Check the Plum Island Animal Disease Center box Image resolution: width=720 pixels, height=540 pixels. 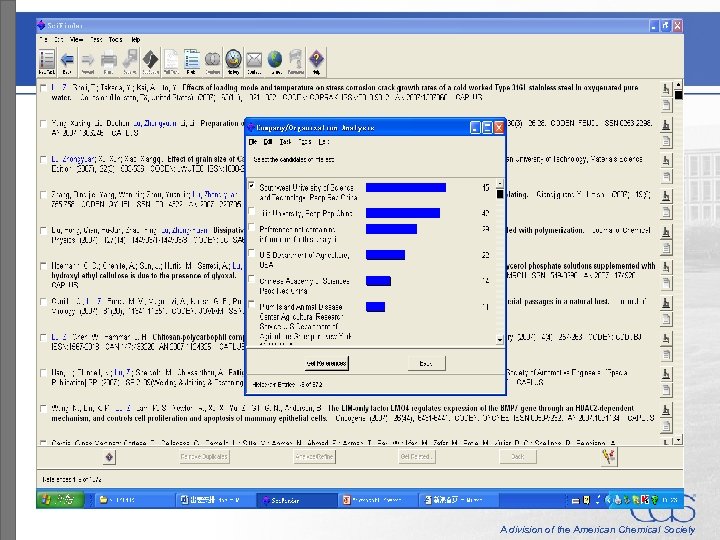tap(252, 305)
